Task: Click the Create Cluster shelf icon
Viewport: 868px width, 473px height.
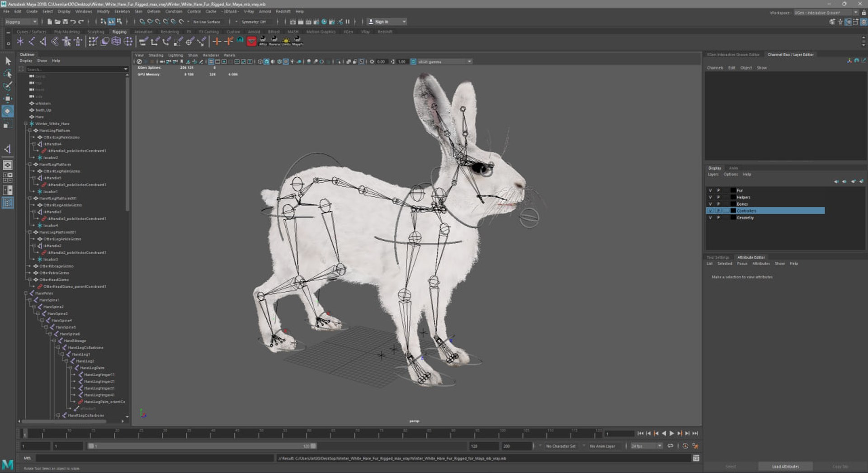Action: pos(128,42)
